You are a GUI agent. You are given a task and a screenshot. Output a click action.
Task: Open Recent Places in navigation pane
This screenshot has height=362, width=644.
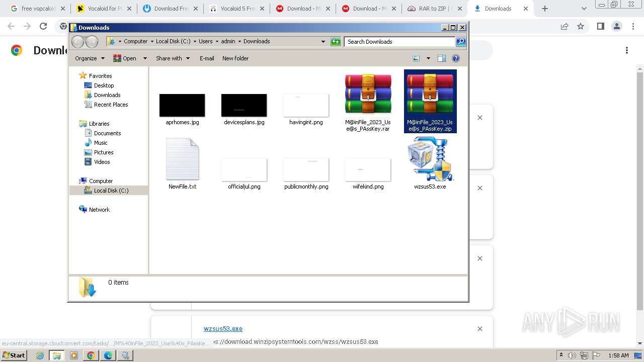(111, 105)
